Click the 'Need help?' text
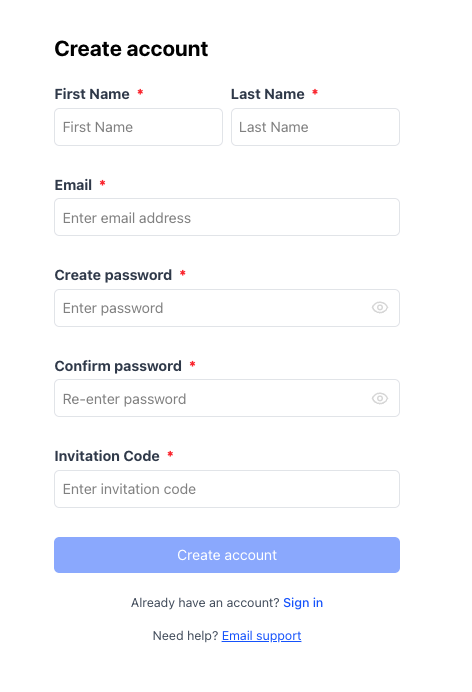Viewport: 472px width, 692px height. (185, 636)
